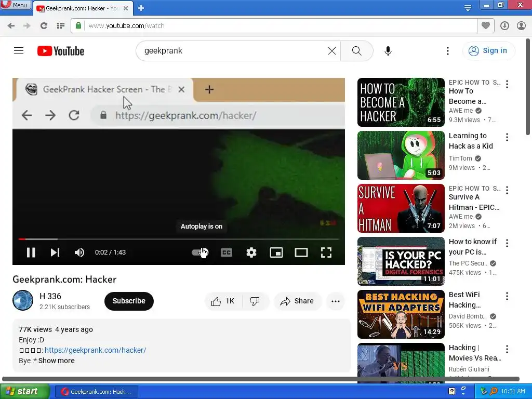
Task: Open the Survive A Hitman thumbnail
Action: [x=401, y=208]
